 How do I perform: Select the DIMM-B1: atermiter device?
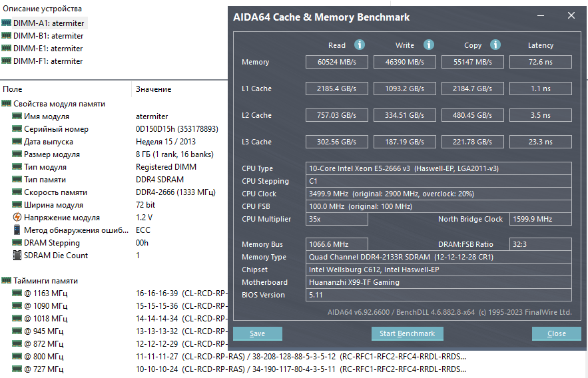(x=49, y=36)
